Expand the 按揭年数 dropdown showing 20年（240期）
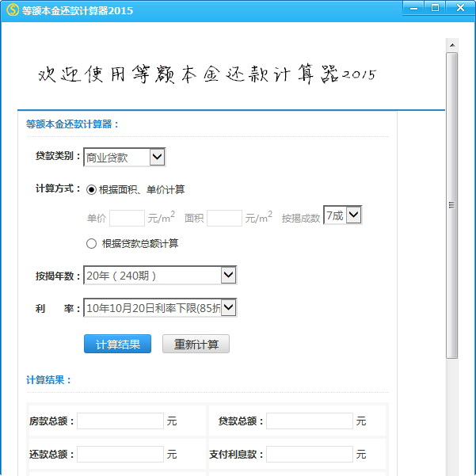Image resolution: width=476 pixels, height=476 pixels. click(x=160, y=276)
